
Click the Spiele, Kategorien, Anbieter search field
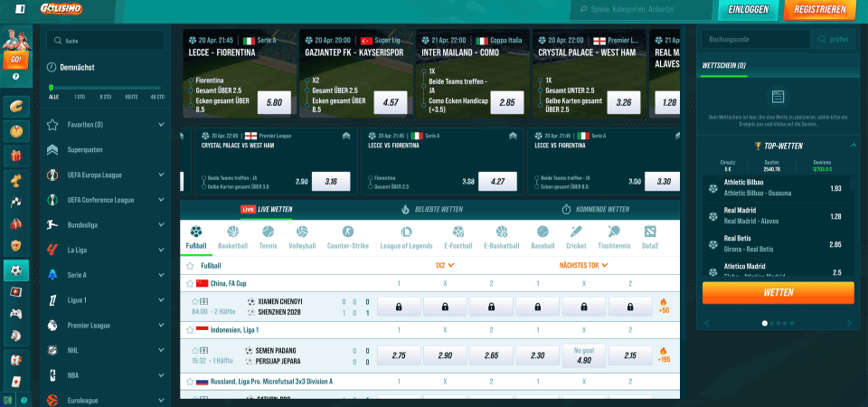coord(641,9)
